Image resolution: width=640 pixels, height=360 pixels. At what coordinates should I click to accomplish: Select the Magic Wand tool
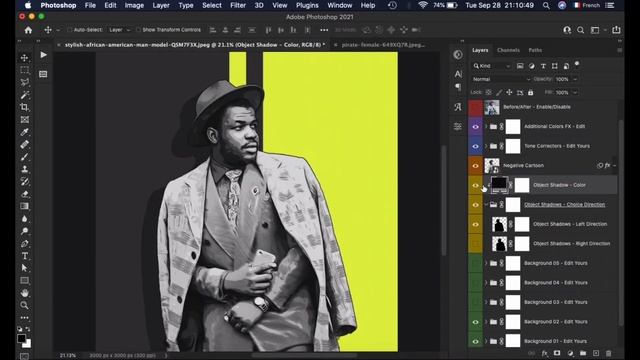24,95
